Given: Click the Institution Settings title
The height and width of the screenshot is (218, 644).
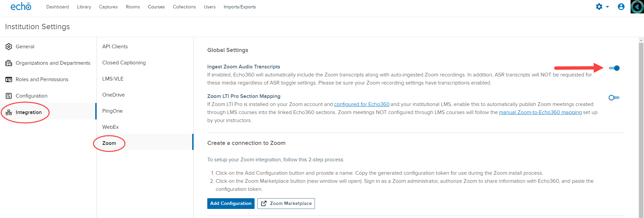Looking at the screenshot, I should pos(38,26).
